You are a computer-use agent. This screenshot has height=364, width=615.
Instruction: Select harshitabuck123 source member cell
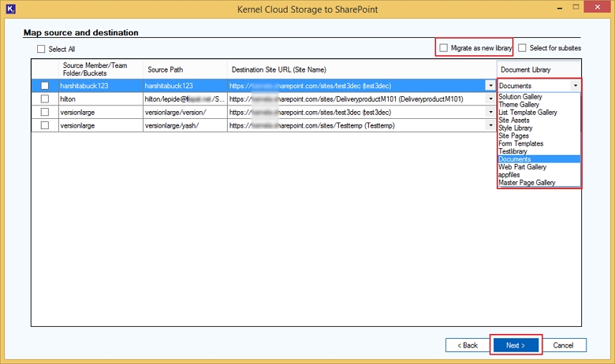coord(101,86)
